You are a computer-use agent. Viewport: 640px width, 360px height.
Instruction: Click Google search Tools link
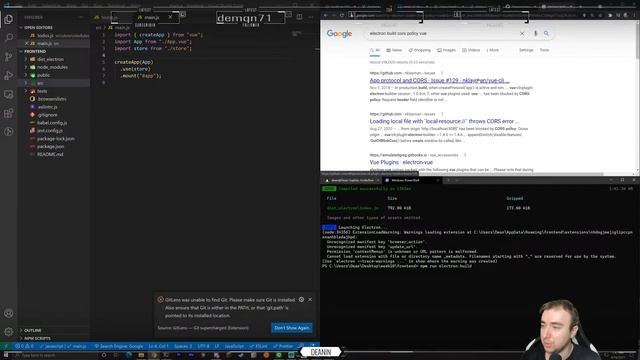point(544,50)
